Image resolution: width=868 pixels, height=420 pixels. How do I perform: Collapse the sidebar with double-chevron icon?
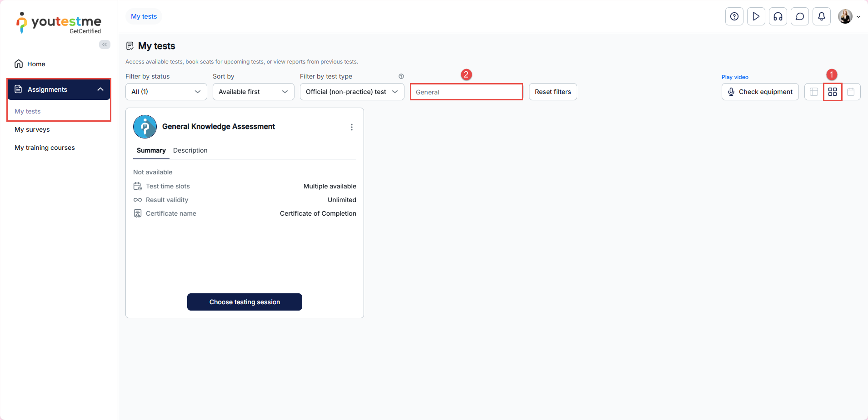click(105, 44)
